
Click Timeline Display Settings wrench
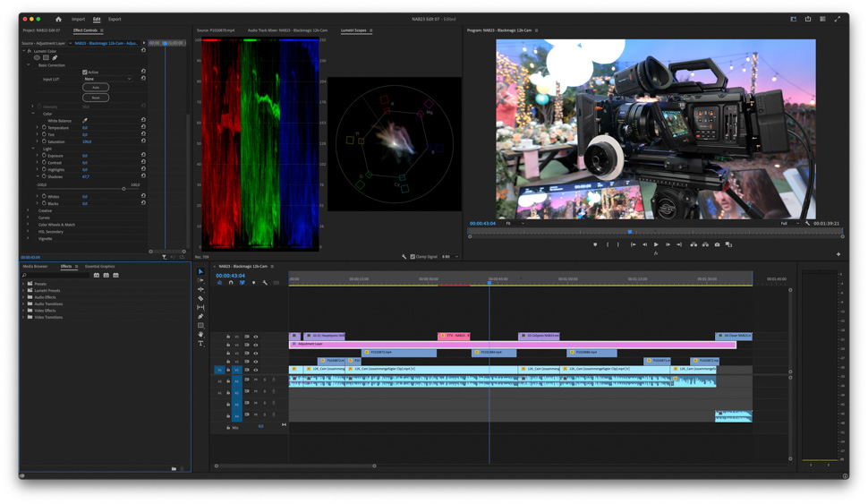265,283
